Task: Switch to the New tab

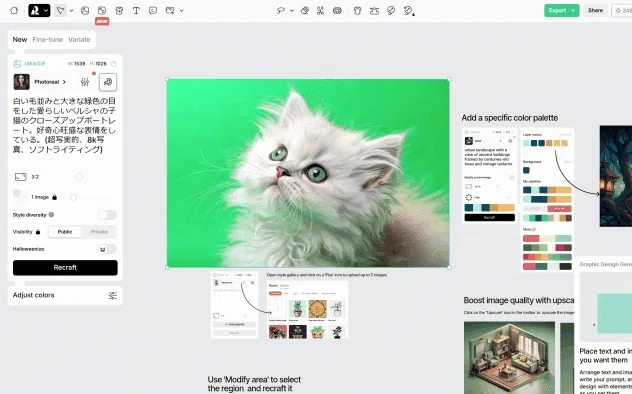Action: pos(20,39)
